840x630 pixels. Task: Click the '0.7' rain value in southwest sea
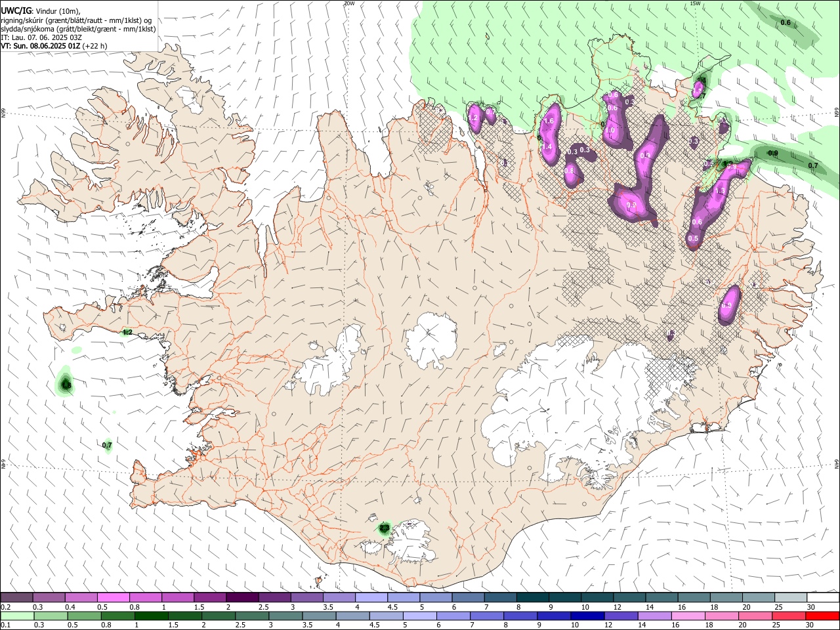coord(108,445)
